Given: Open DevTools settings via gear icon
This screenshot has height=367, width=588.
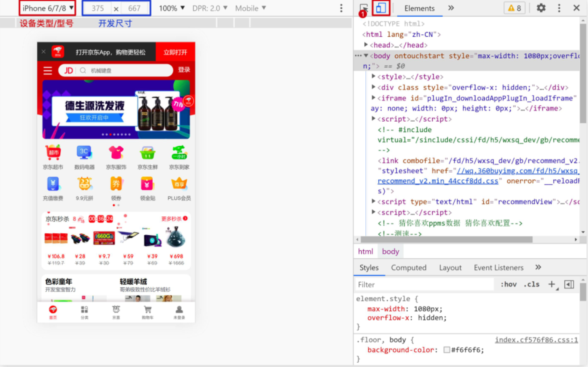Looking at the screenshot, I should pyautogui.click(x=540, y=8).
